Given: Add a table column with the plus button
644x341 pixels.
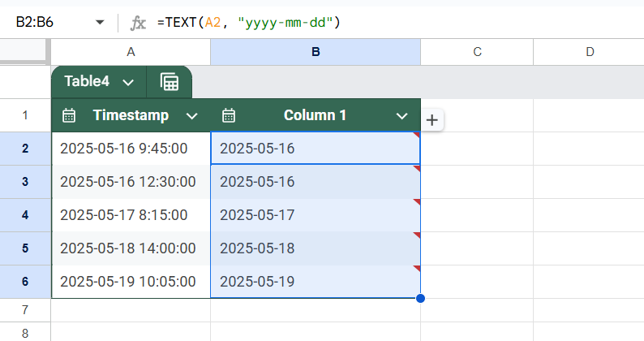Looking at the screenshot, I should (x=431, y=120).
